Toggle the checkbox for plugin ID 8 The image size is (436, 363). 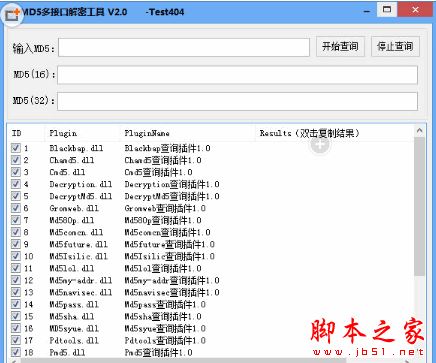[16, 232]
